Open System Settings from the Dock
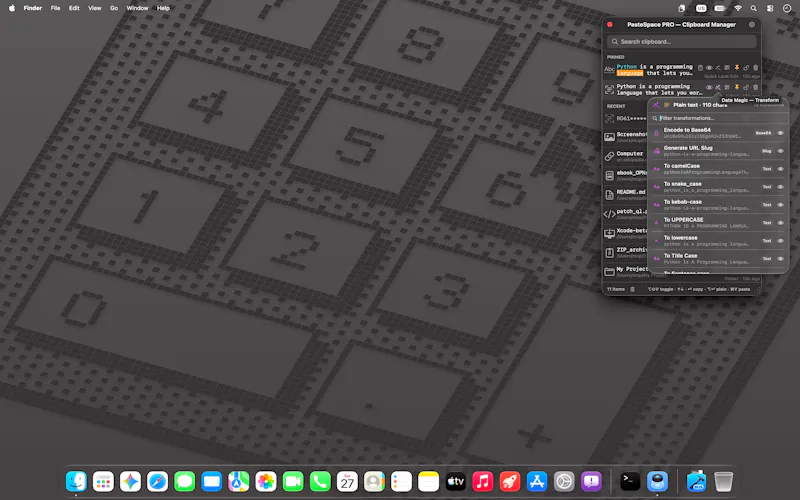This screenshot has width=800, height=500. [x=564, y=481]
